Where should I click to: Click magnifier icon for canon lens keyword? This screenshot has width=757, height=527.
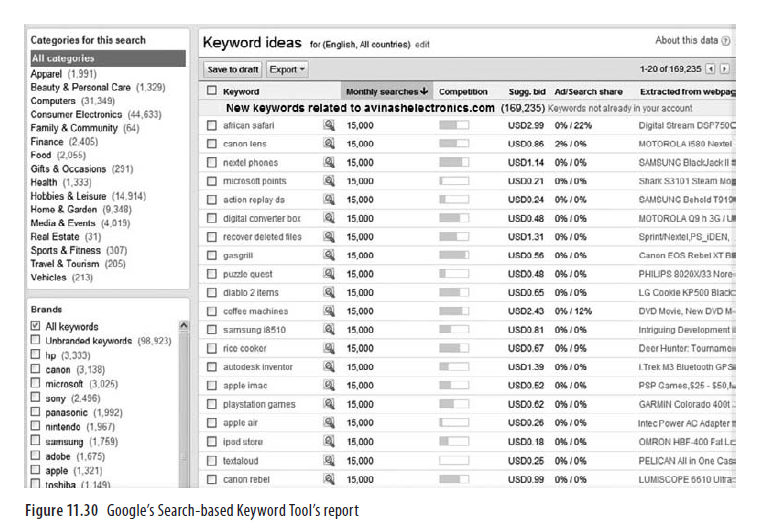[x=329, y=143]
